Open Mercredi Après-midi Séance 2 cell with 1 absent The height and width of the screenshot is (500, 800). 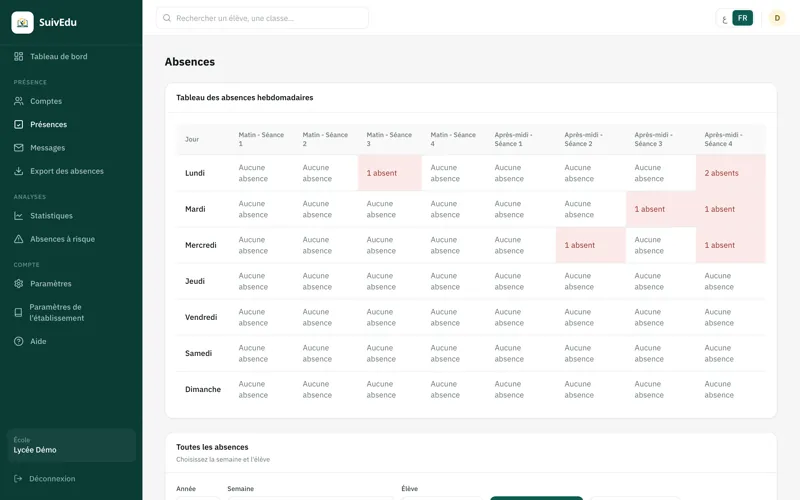click(x=591, y=245)
